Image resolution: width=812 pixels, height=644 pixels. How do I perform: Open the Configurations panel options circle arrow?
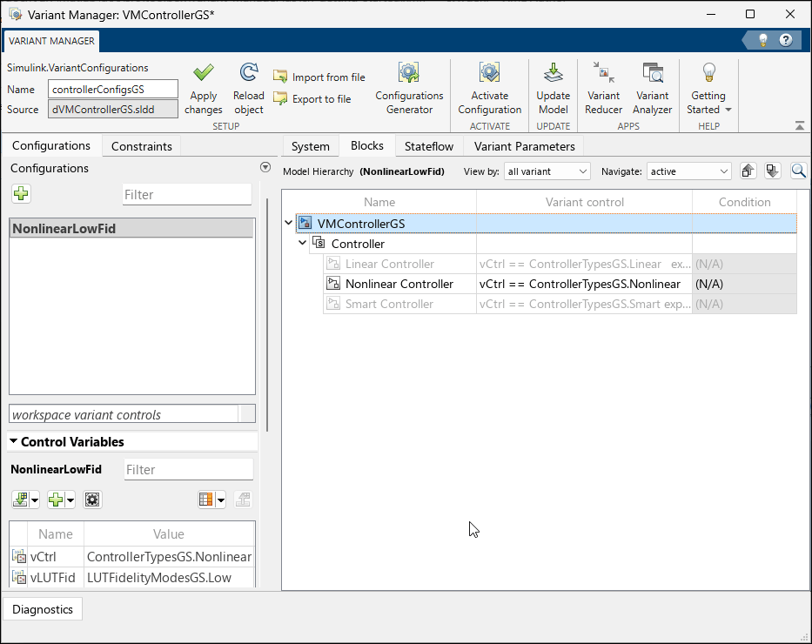pos(265,167)
